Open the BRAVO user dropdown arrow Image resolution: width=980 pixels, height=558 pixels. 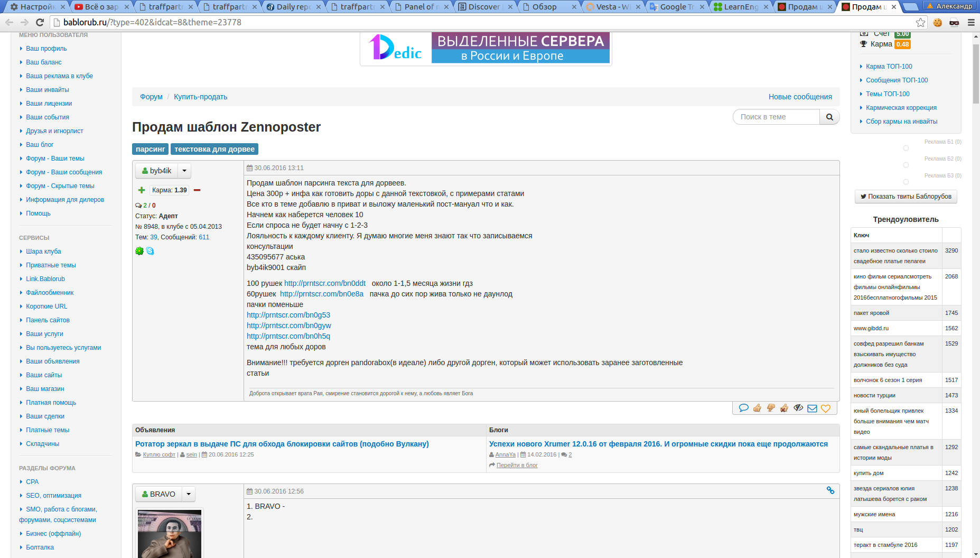(189, 494)
